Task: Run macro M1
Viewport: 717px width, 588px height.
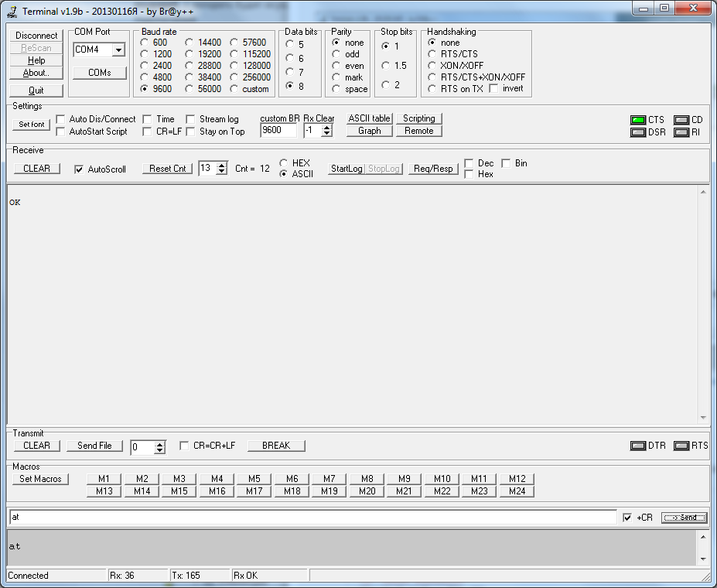Action: [104, 479]
